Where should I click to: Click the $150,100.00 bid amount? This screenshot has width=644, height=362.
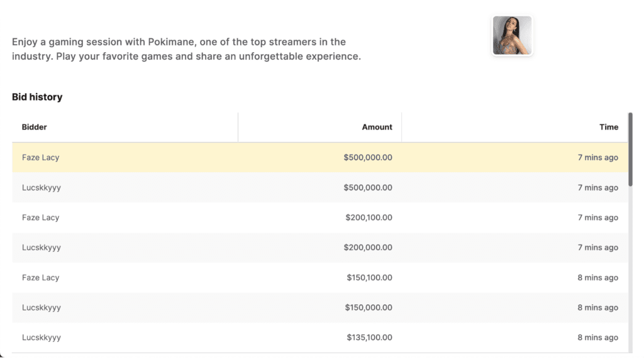tap(369, 278)
